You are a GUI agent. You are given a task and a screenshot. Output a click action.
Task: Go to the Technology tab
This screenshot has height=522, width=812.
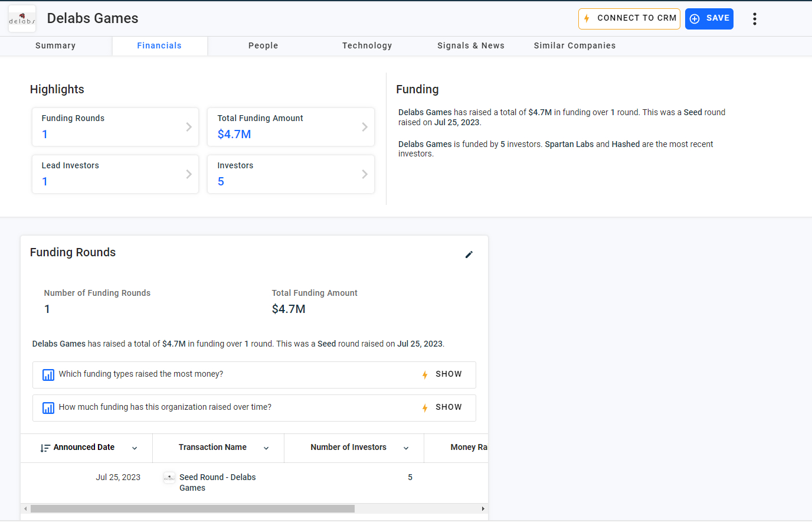click(x=367, y=45)
